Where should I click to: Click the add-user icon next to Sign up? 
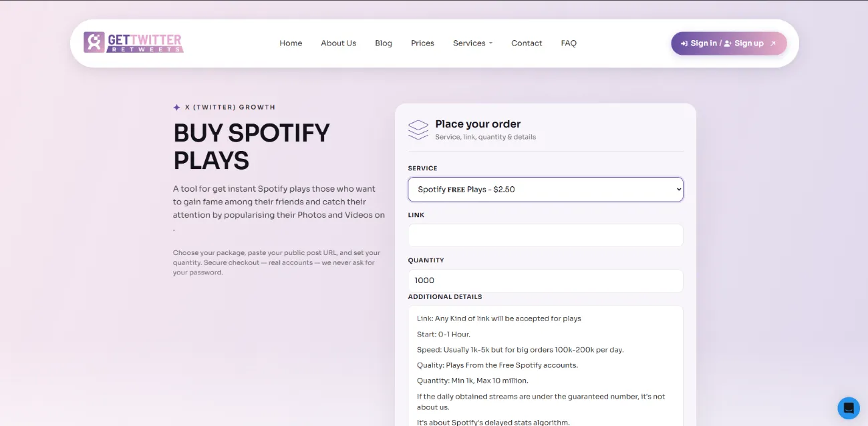tap(726, 43)
